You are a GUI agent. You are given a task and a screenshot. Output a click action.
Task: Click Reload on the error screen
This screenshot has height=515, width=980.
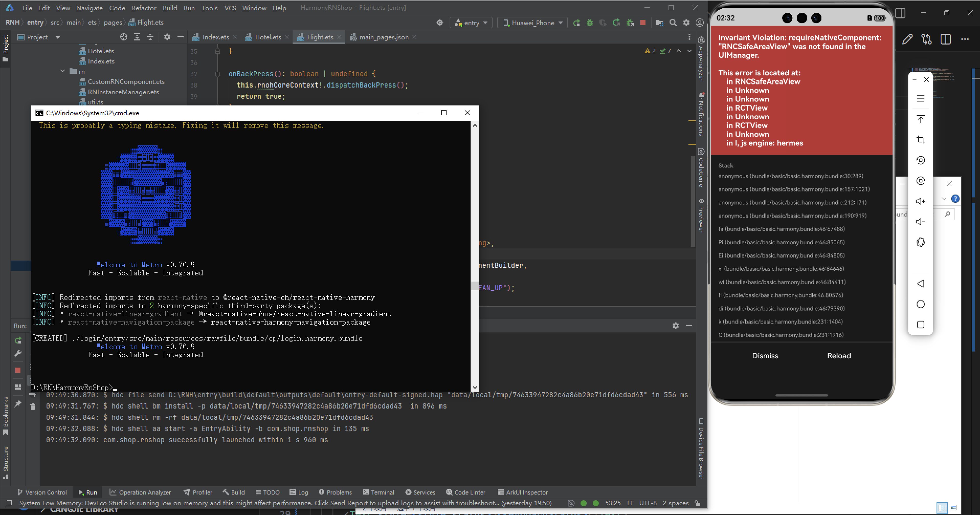pyautogui.click(x=839, y=356)
